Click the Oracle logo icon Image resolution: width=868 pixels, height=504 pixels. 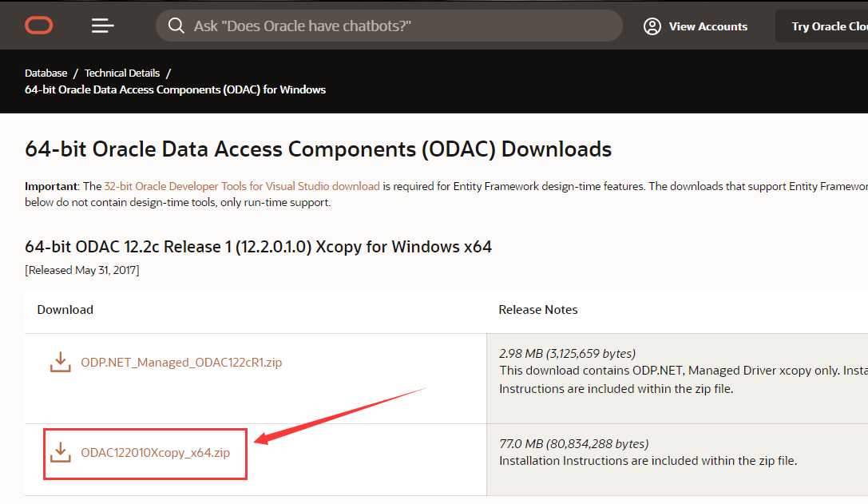click(x=39, y=26)
